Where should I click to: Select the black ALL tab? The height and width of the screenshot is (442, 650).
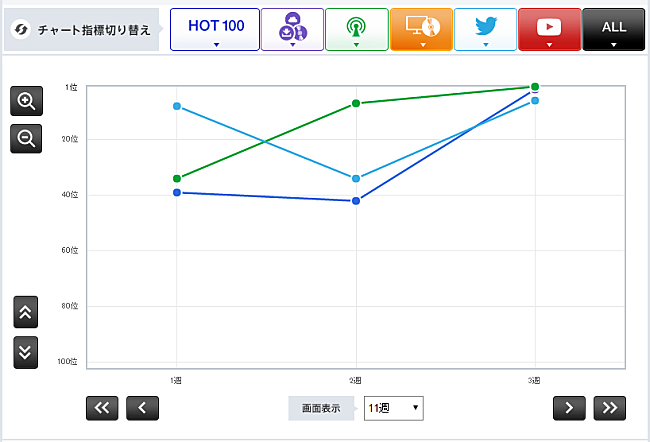point(613,29)
